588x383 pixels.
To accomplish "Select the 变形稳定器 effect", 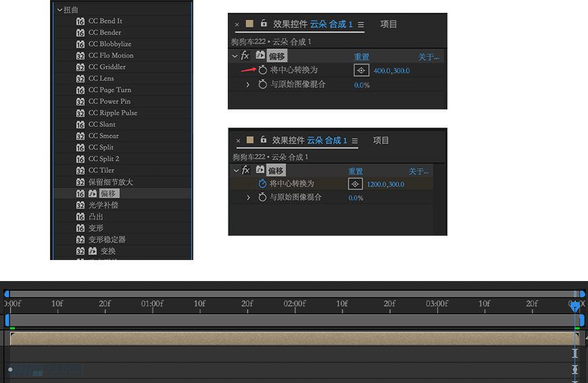I will click(x=107, y=240).
